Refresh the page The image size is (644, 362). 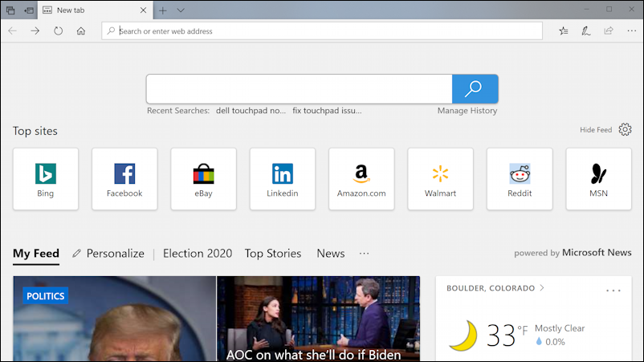(x=59, y=31)
